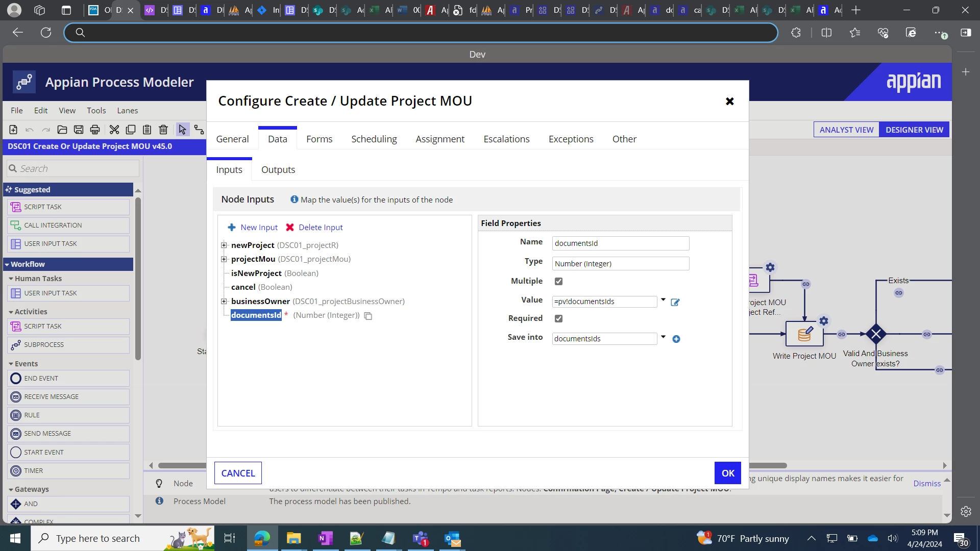The width and height of the screenshot is (980, 551).
Task: Collapse the Workflow palette section
Action: [x=7, y=264]
